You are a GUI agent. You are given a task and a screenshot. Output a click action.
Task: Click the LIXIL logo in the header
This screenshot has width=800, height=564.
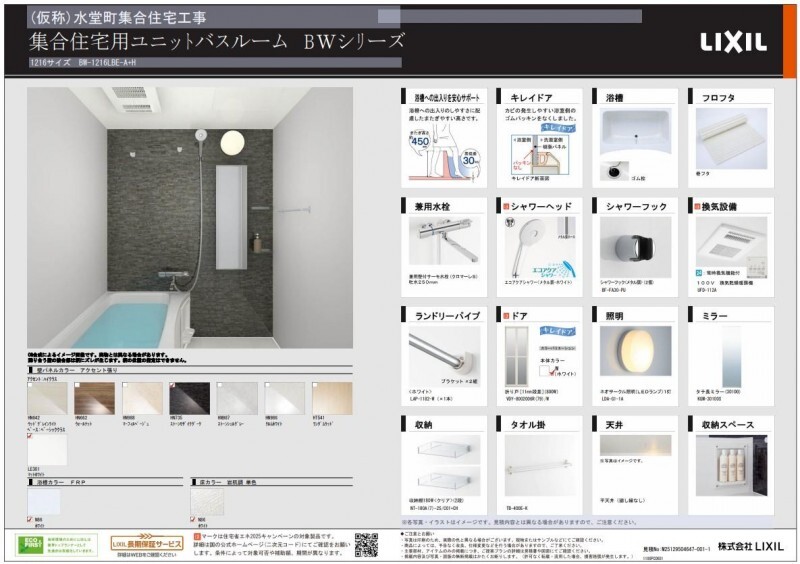pos(733,43)
